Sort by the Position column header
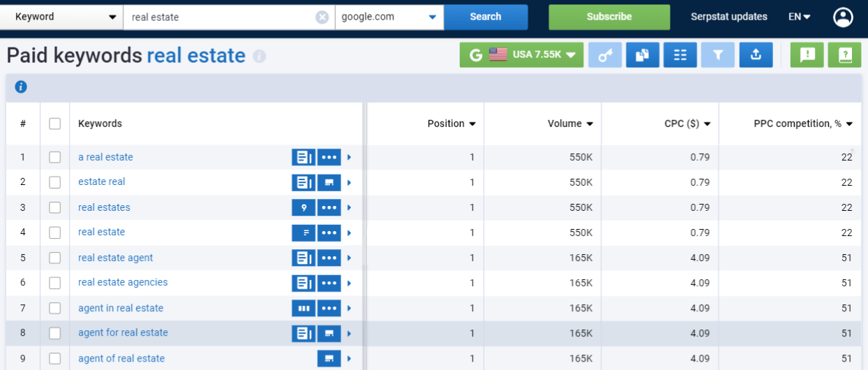Screen dimensions: 868x370 [x=451, y=124]
